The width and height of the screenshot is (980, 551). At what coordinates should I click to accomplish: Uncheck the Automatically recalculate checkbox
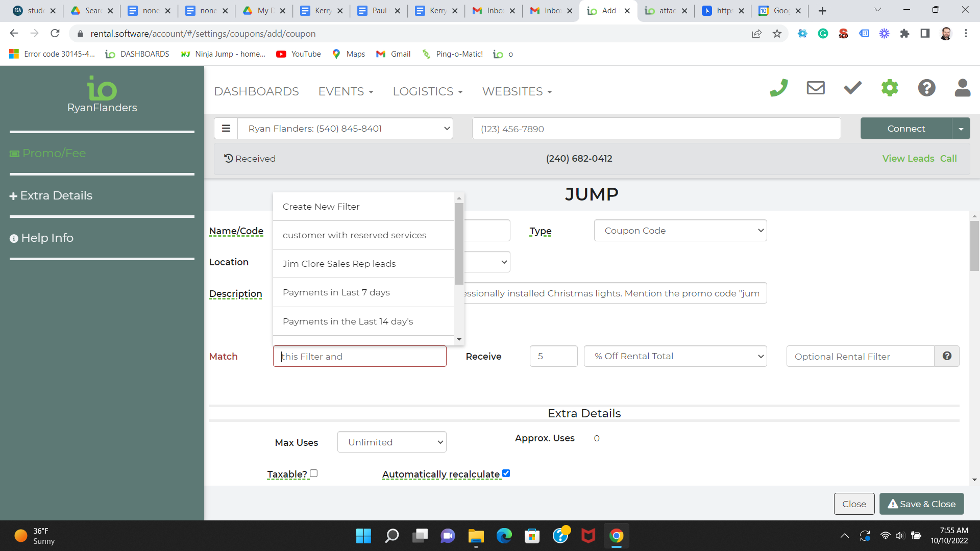tap(506, 473)
